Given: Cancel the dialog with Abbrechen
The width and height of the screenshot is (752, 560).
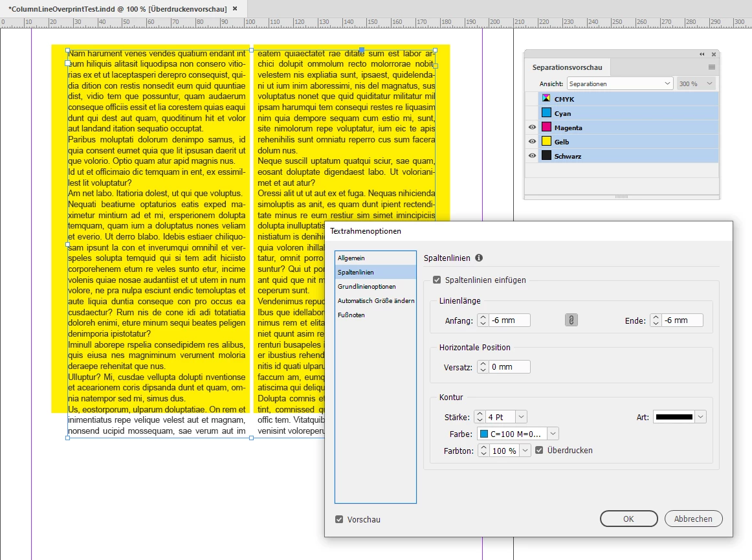Looking at the screenshot, I should pyautogui.click(x=693, y=519).
